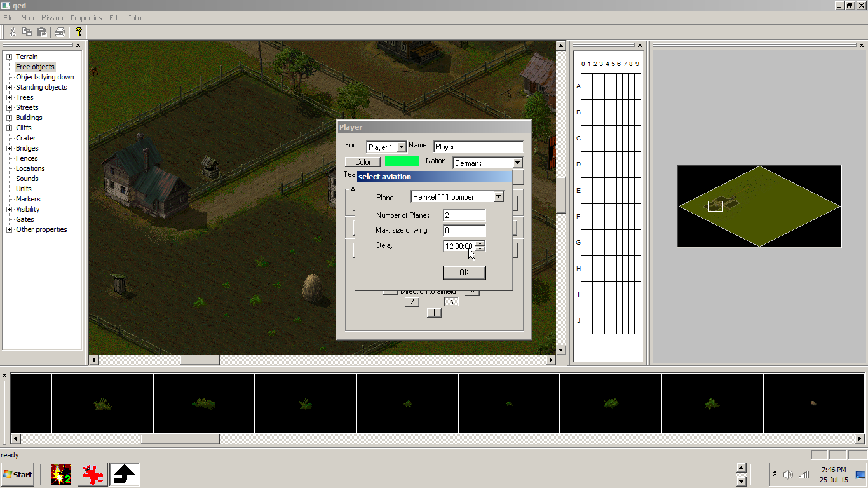Open the Edit menu
Viewport: 868px width, 488px height.
point(115,18)
